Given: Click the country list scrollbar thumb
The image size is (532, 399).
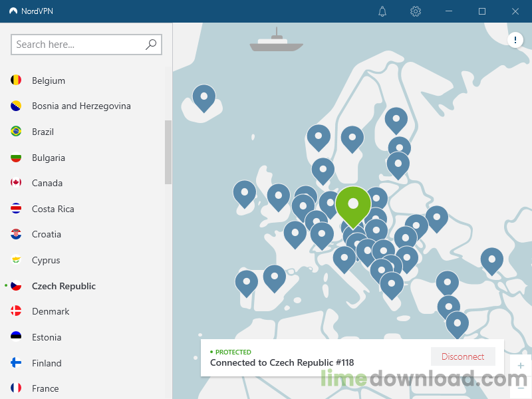Looking at the screenshot, I should 168,152.
